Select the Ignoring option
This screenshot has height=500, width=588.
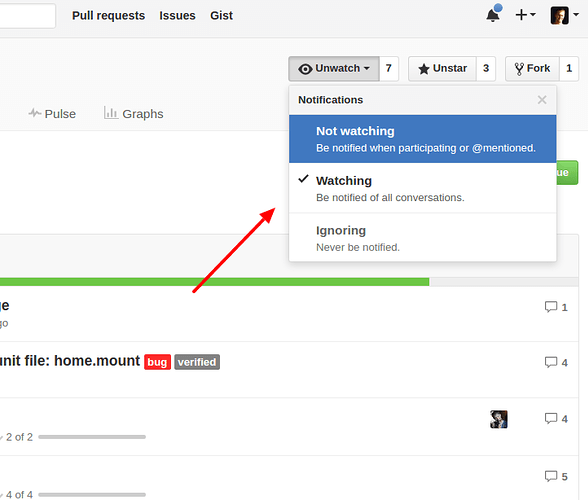point(423,237)
